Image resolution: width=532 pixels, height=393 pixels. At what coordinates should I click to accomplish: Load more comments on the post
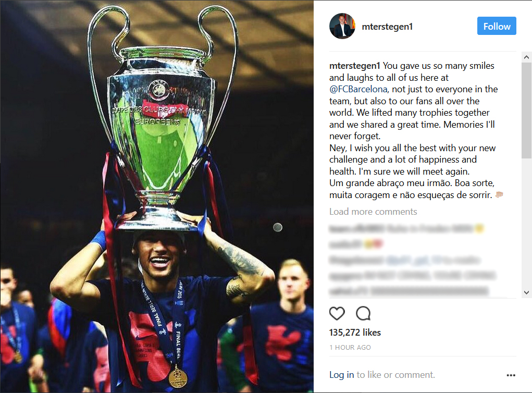[373, 212]
